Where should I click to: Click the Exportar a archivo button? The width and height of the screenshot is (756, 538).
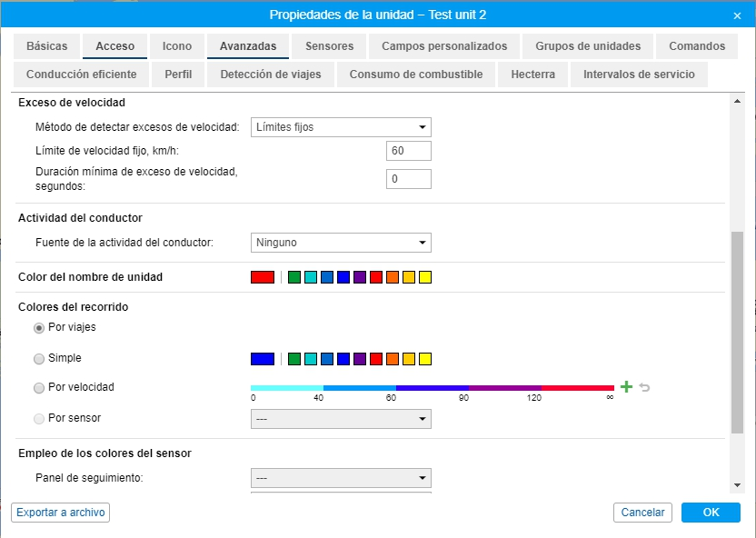pos(60,512)
